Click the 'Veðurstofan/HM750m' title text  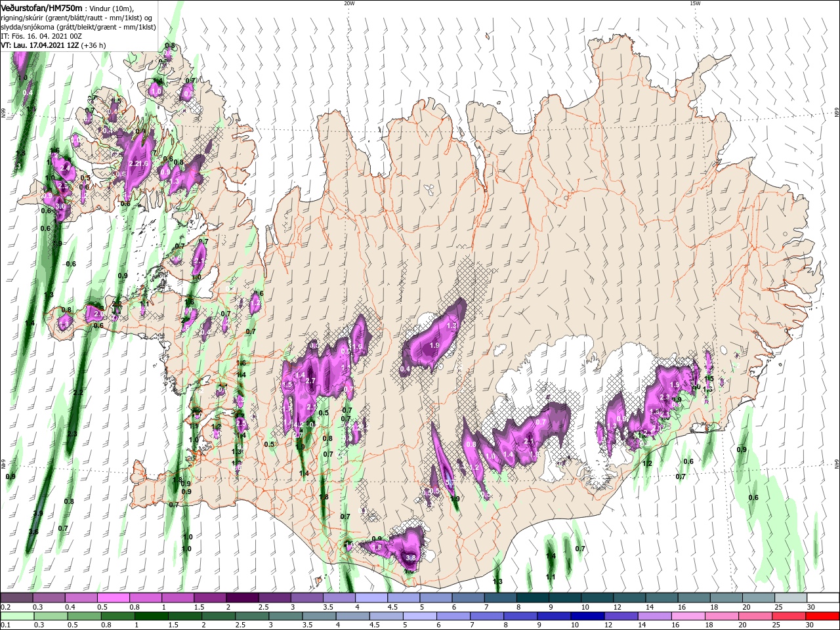pos(41,7)
